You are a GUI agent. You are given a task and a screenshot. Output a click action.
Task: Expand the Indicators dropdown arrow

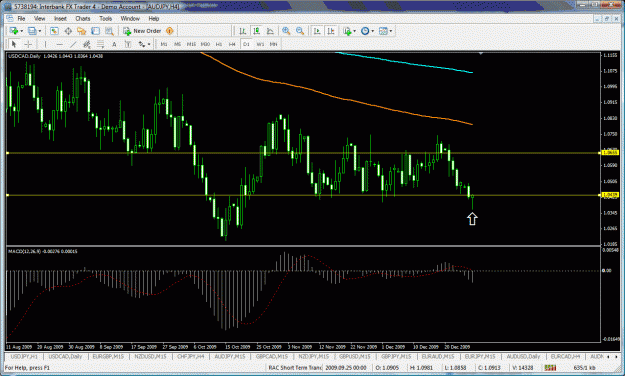coord(354,31)
